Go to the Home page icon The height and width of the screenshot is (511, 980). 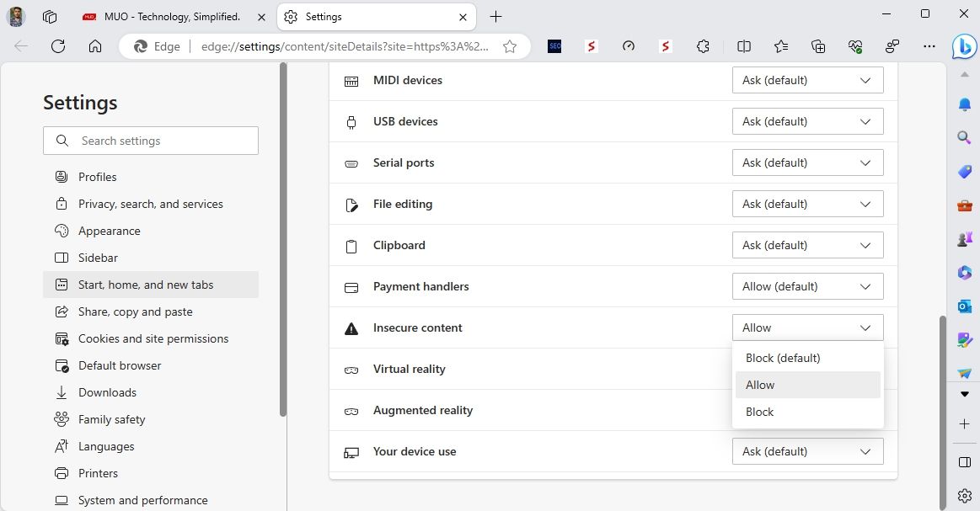pyautogui.click(x=95, y=47)
